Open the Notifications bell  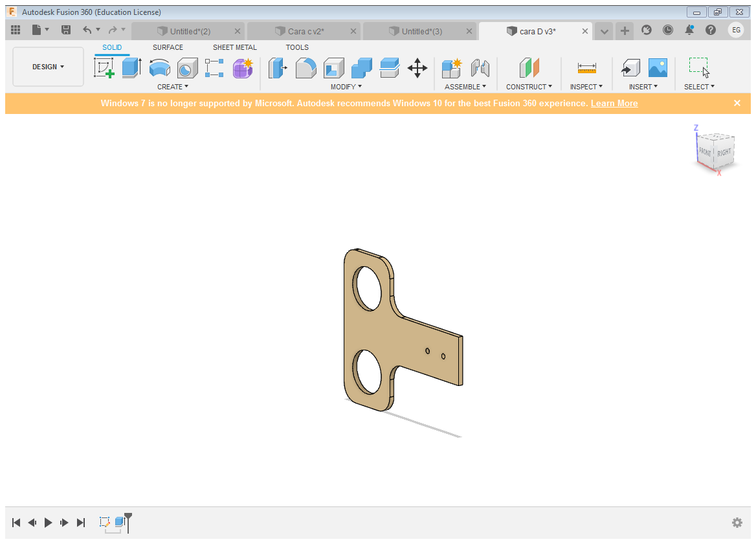[x=689, y=30]
